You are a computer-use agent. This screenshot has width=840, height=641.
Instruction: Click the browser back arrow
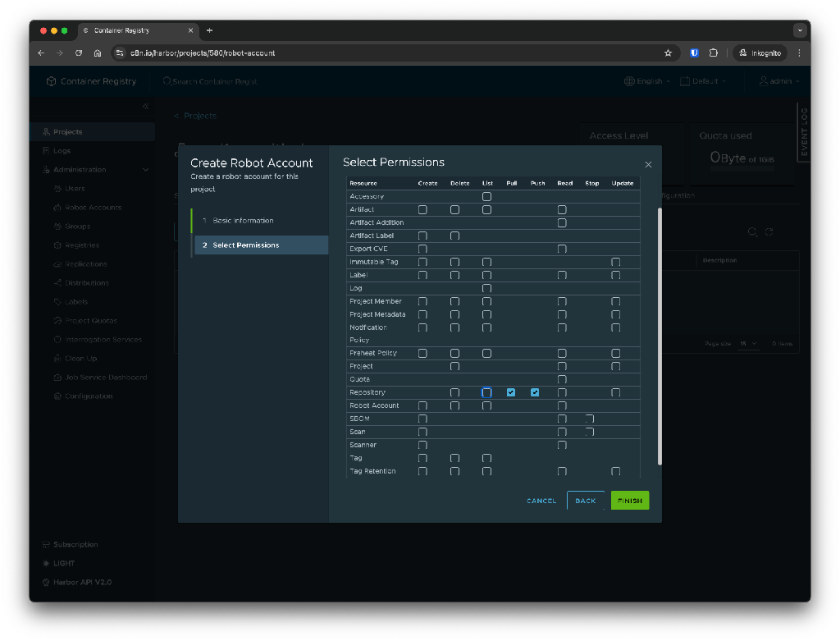pyautogui.click(x=41, y=53)
